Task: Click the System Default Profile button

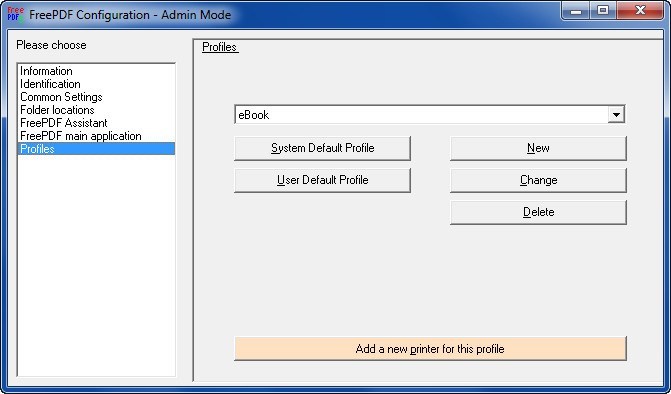Action: coord(322,148)
